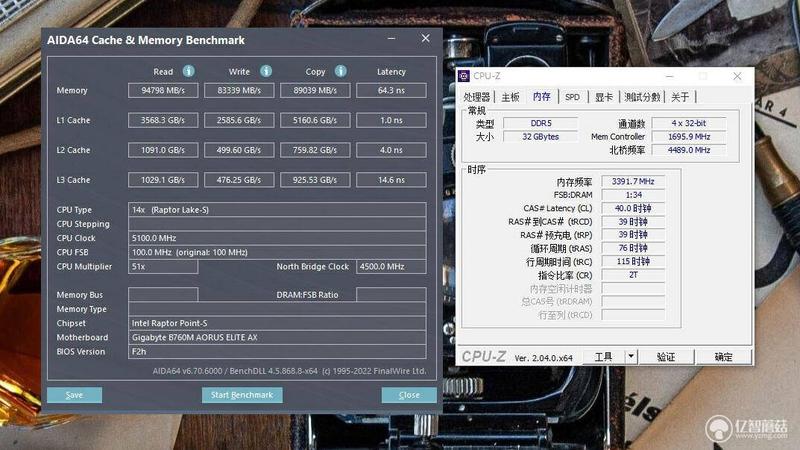Viewport: 800px width, 450px height.
Task: Click the 指令比率 (CR) value 2T
Action: click(x=633, y=274)
